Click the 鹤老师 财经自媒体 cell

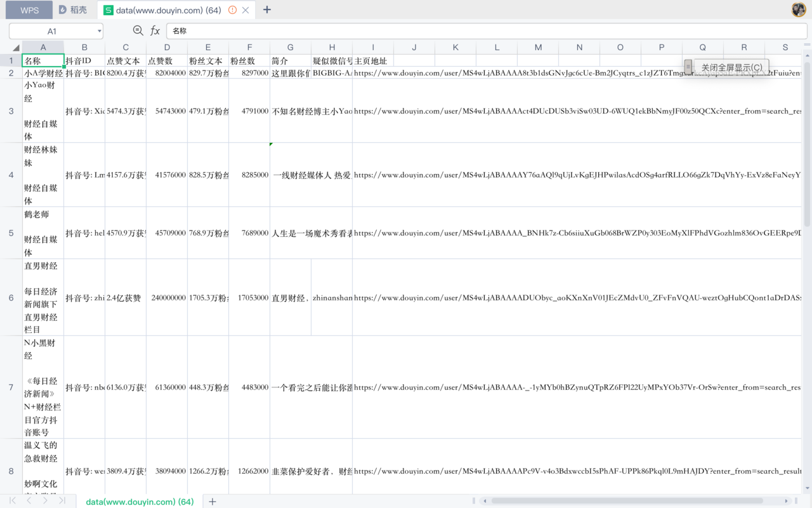[x=43, y=233]
